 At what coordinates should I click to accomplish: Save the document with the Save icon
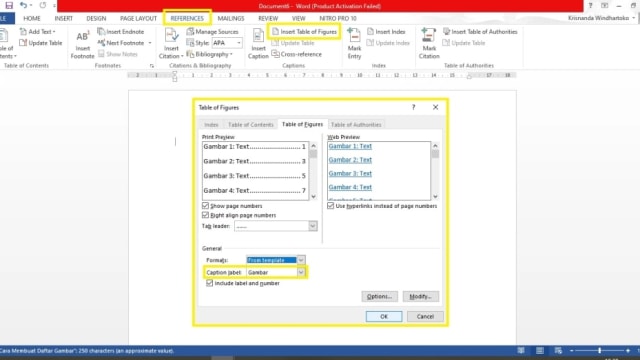(x=9, y=5)
